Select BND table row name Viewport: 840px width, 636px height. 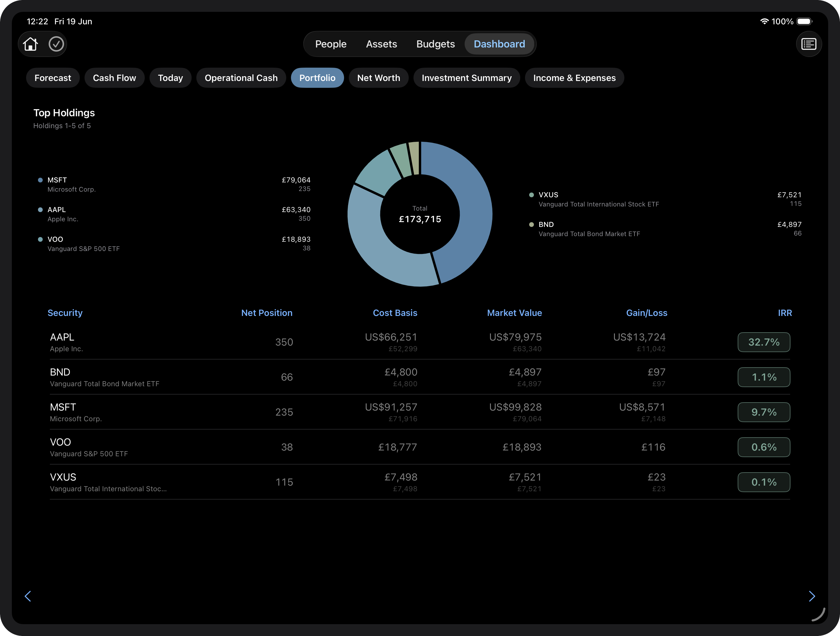(104, 377)
